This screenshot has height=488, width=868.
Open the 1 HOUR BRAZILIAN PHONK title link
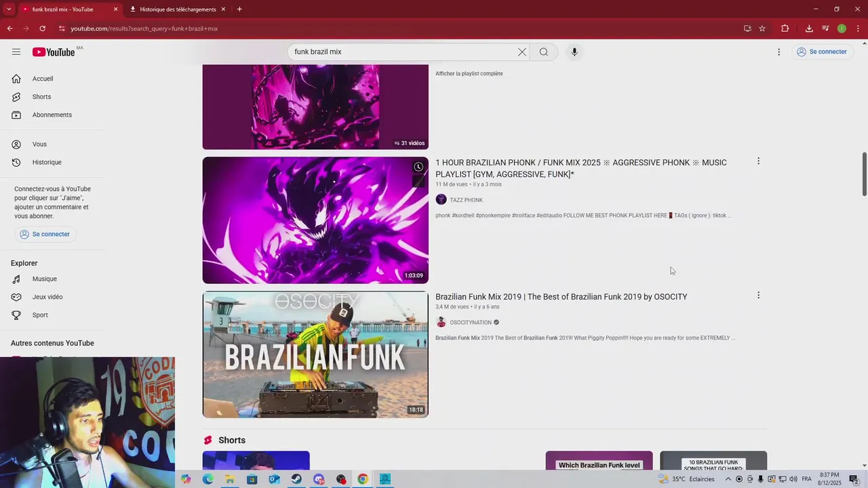coord(581,169)
